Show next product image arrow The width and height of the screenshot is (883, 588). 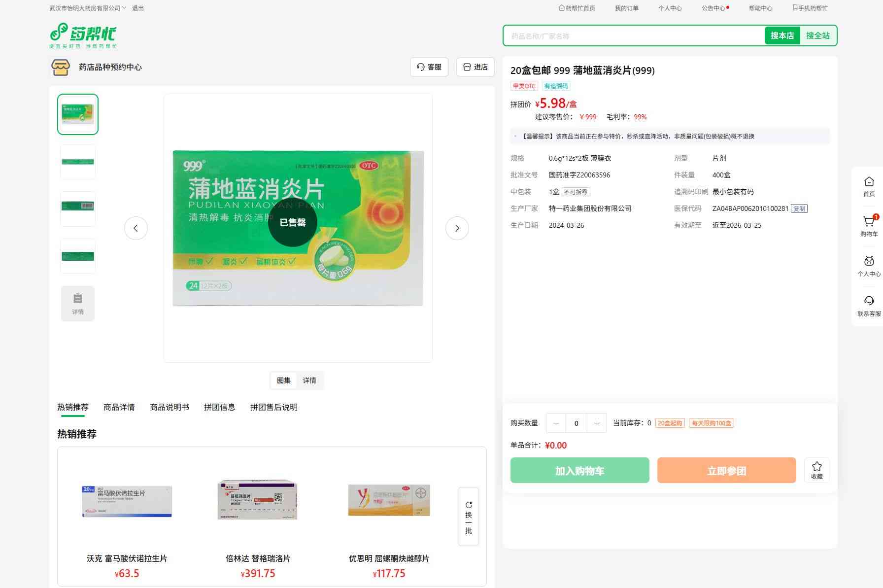(x=457, y=228)
